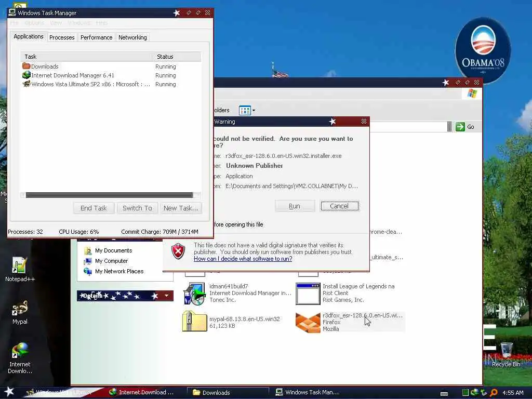This screenshot has height=399, width=532.
Task: Click the magnifier tray icon on taskbar
Action: point(494,393)
